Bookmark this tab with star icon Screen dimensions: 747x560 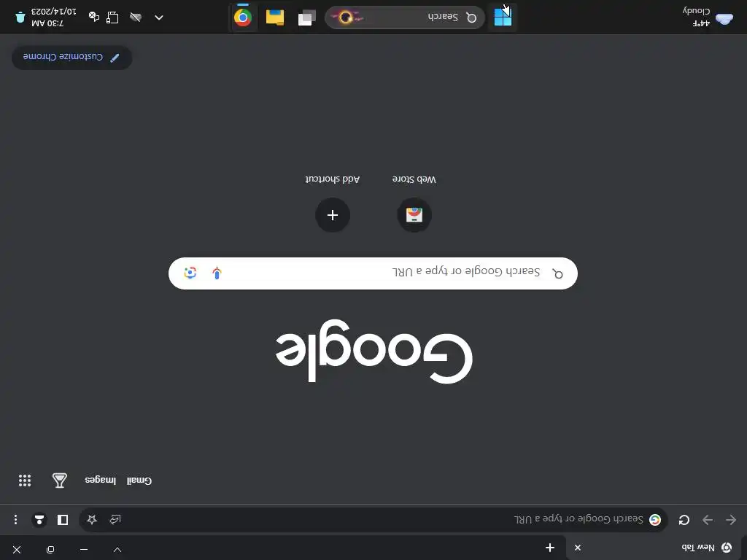tap(92, 519)
